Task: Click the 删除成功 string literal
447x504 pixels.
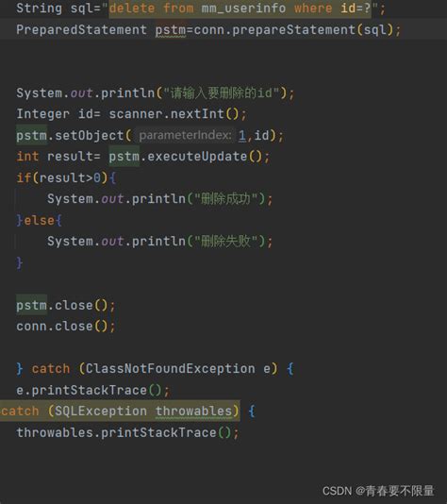Action: point(226,198)
